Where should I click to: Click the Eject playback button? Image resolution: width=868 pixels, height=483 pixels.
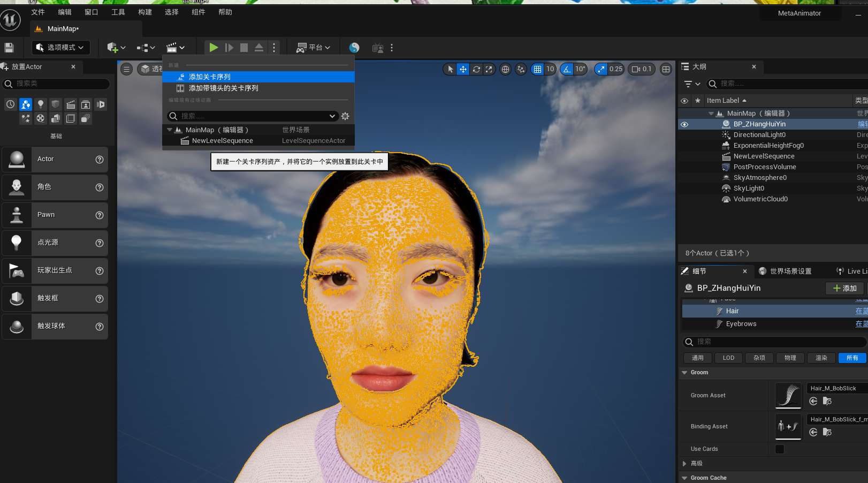[259, 48]
